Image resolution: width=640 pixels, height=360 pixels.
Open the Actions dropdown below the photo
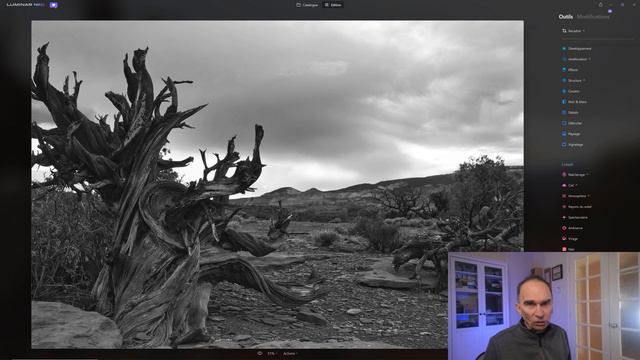(290, 353)
